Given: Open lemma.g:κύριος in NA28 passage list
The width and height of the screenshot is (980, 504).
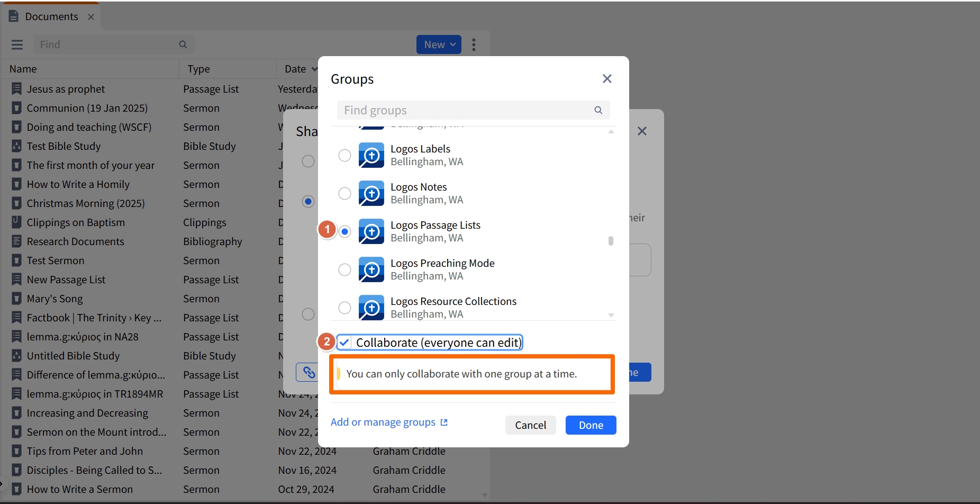Looking at the screenshot, I should pos(83,337).
